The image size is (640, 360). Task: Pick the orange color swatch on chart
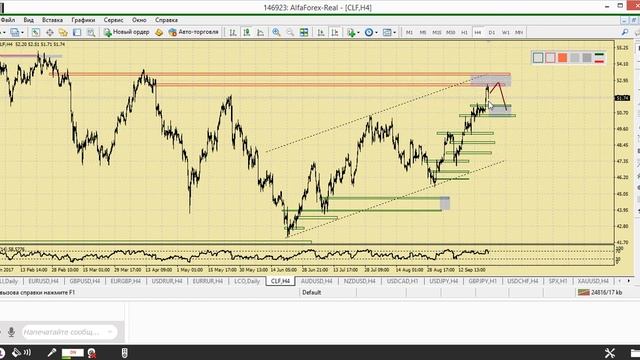pyautogui.click(x=562, y=58)
